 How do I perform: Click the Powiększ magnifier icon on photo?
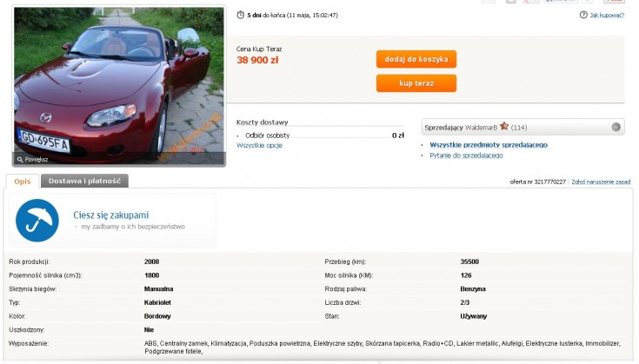click(19, 160)
